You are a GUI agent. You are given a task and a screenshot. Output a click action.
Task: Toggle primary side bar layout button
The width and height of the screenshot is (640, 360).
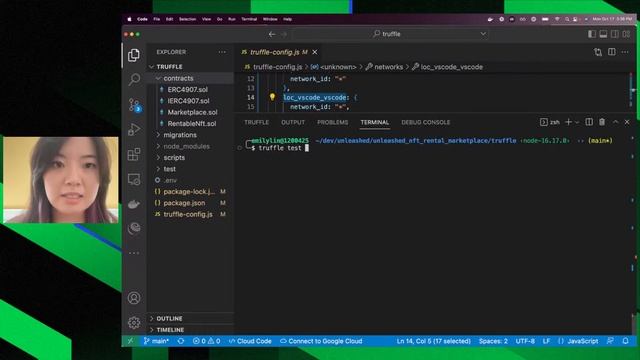coord(592,34)
